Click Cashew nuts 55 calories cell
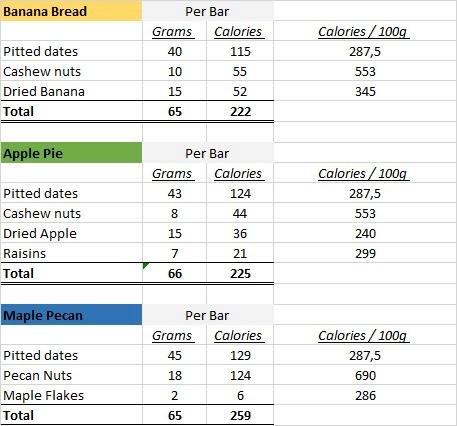The height and width of the screenshot is (426, 457). click(240, 71)
